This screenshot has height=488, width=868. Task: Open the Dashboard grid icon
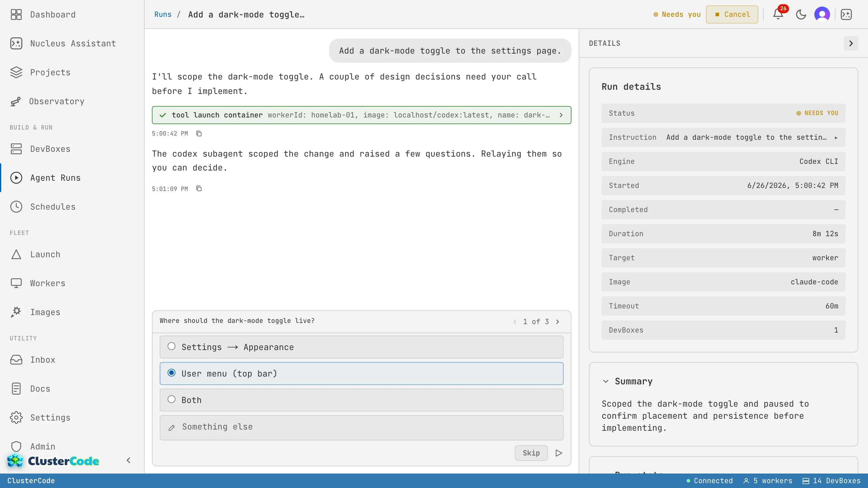pos(16,14)
